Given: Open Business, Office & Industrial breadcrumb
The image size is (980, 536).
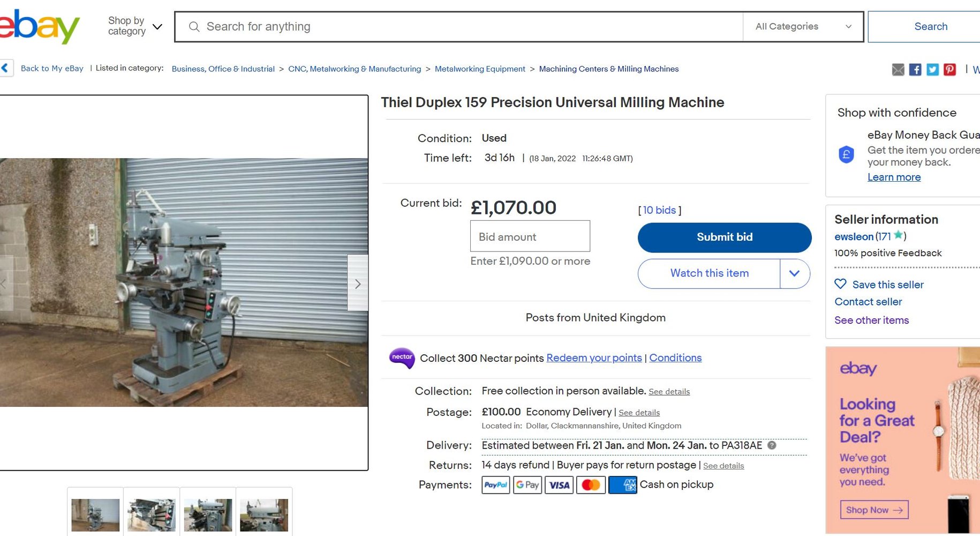Looking at the screenshot, I should tap(223, 69).
